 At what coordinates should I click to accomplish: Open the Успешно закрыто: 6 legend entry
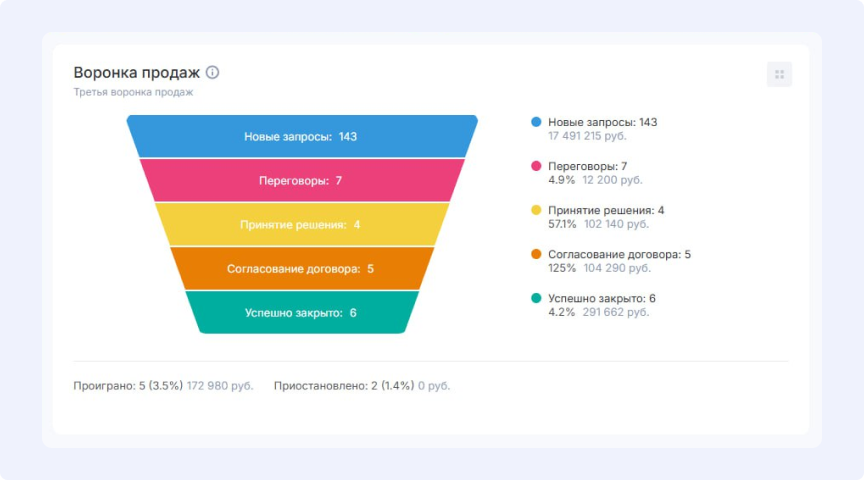602,298
